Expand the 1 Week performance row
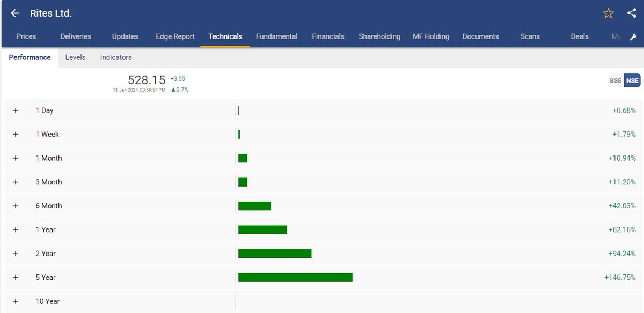 pos(16,134)
